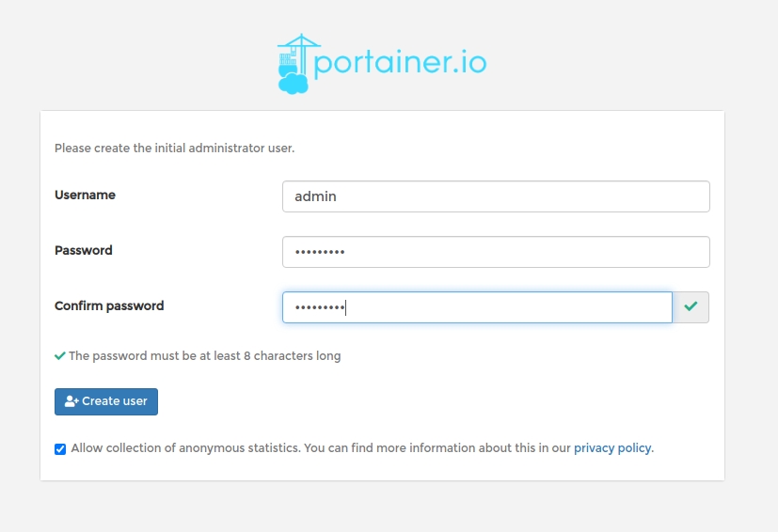Click the Create user button

pyautogui.click(x=106, y=401)
